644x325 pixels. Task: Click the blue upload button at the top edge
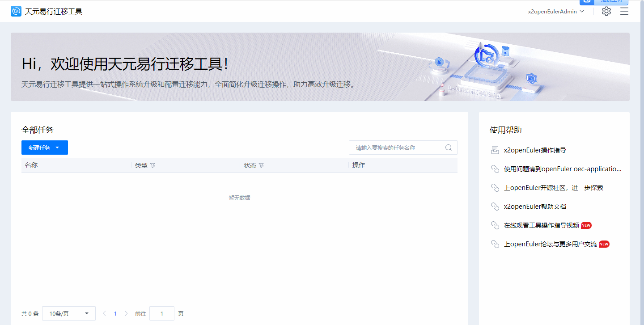[604, 2]
